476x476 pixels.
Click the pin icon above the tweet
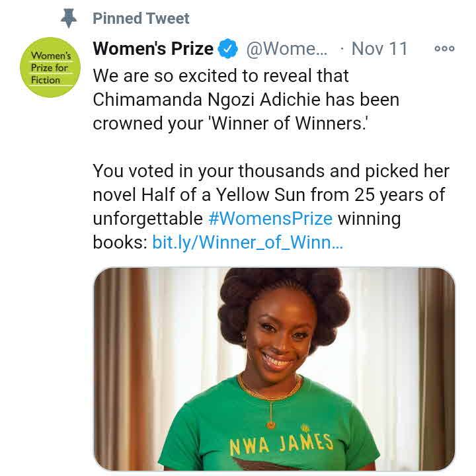coord(69,19)
